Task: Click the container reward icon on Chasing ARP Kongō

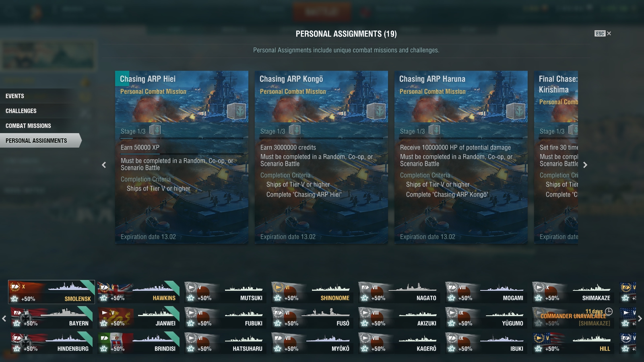Action: click(x=376, y=111)
